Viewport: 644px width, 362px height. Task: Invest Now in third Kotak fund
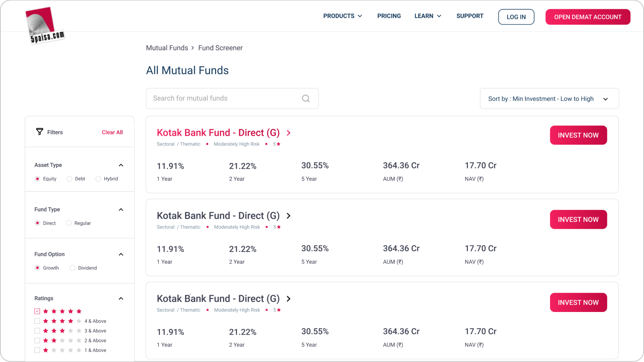578,302
